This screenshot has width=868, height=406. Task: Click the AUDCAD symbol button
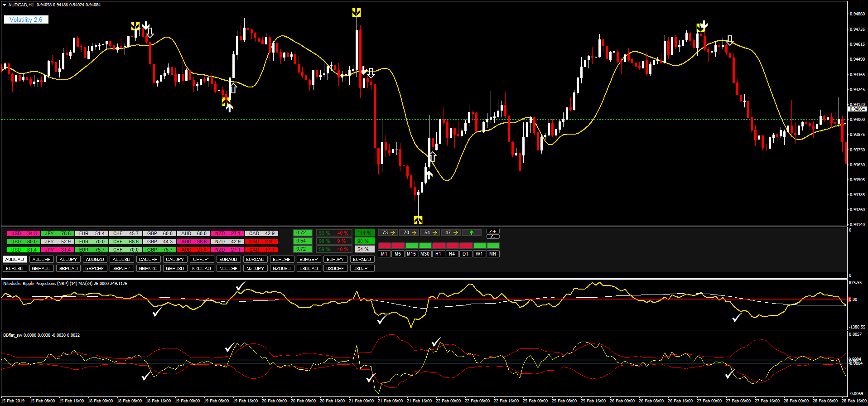(14, 260)
